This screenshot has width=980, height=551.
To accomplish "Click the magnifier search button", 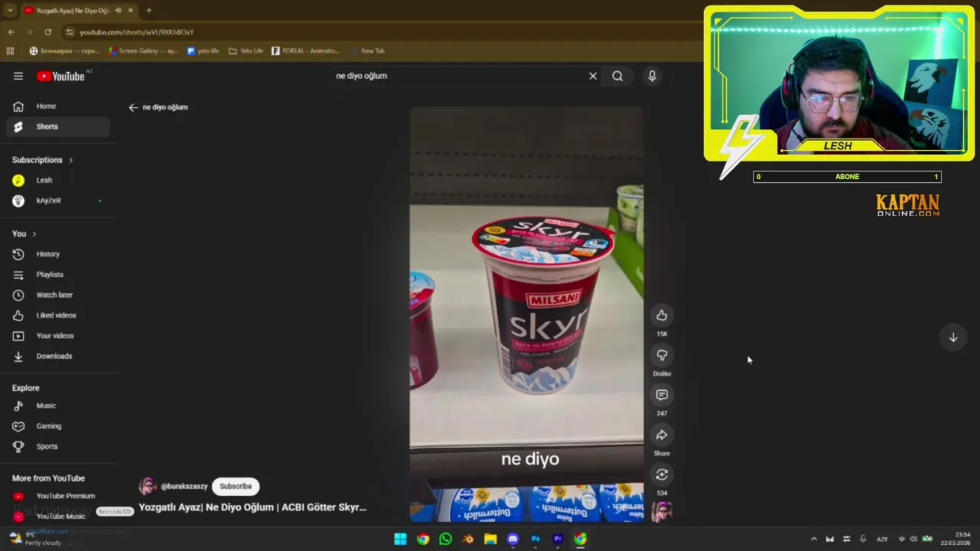I will (617, 76).
